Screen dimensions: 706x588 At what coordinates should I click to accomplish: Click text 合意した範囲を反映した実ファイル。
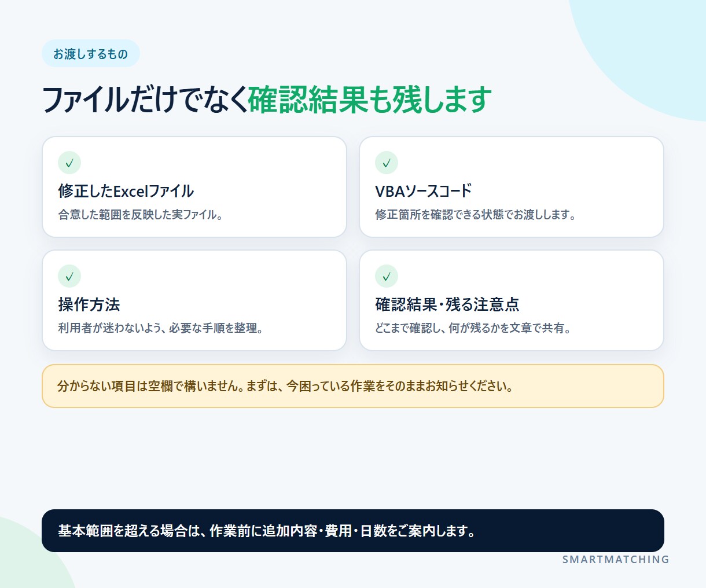point(141,215)
